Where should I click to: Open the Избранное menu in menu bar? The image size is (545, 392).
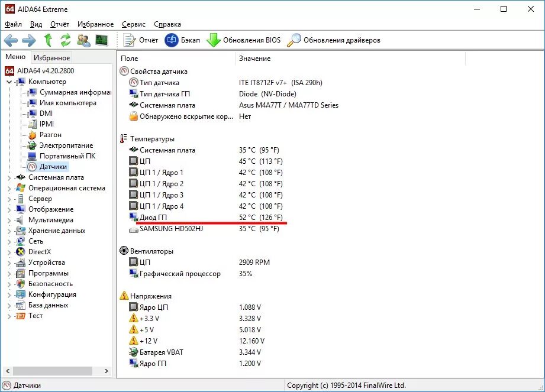point(96,24)
